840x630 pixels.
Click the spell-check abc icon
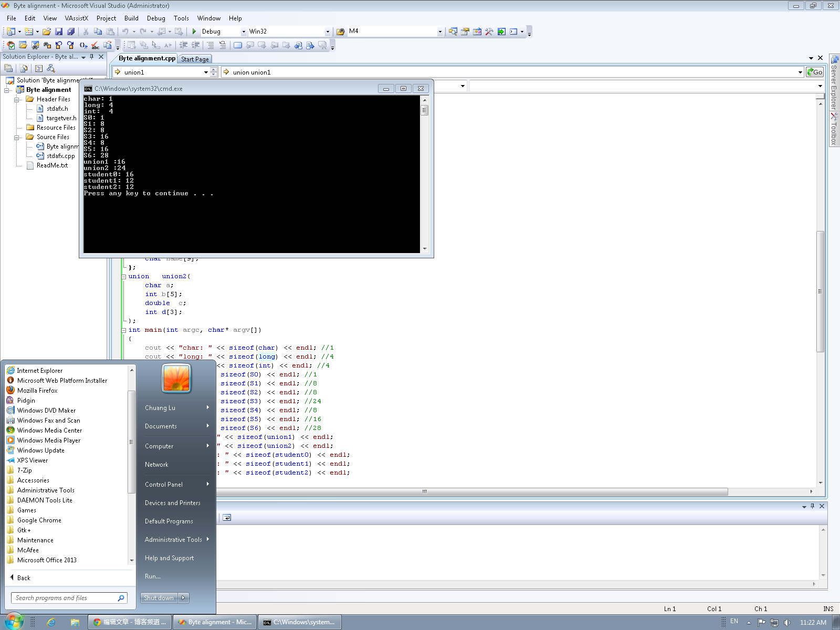[95, 46]
